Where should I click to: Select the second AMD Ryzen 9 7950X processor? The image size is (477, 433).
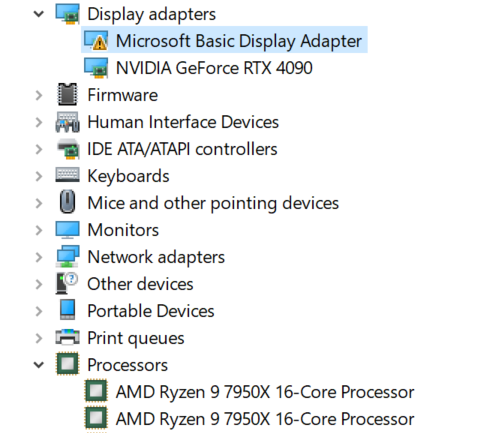pos(265,419)
